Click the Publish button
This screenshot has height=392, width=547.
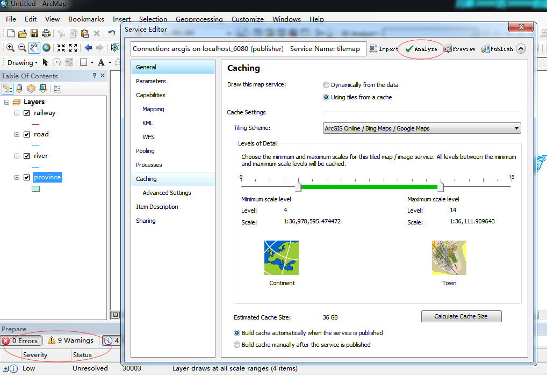pyautogui.click(x=497, y=49)
